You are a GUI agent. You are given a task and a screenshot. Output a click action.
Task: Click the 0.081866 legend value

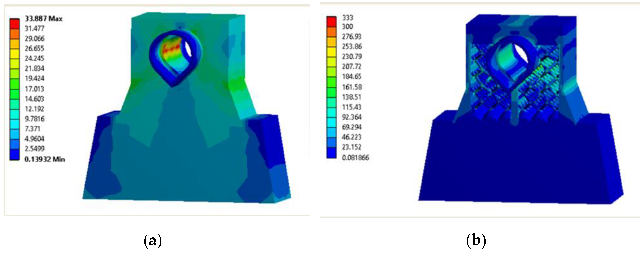pos(355,158)
